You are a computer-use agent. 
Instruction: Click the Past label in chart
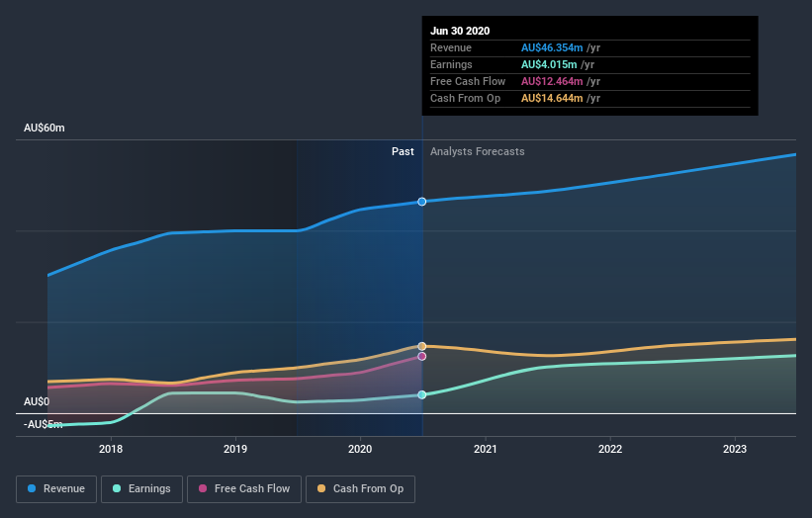[x=403, y=151]
